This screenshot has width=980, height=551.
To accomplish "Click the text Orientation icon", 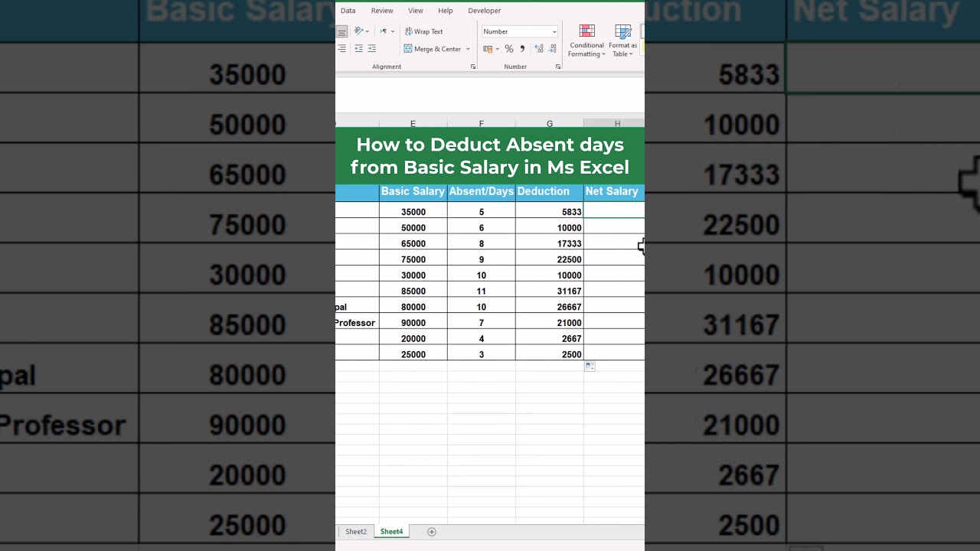I will point(358,31).
